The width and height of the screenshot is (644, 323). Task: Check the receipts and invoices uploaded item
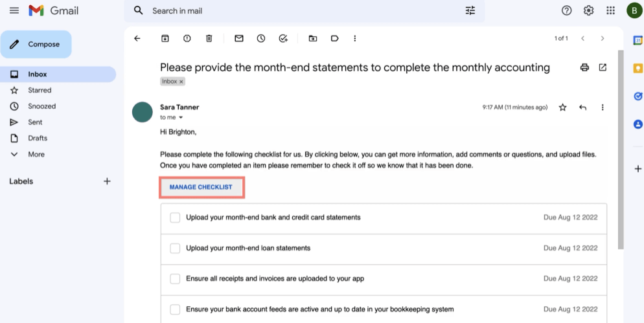[x=175, y=278]
